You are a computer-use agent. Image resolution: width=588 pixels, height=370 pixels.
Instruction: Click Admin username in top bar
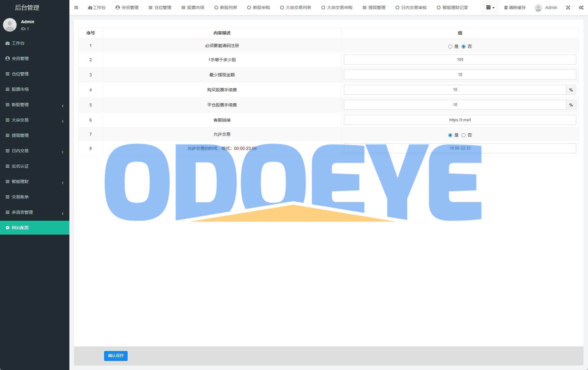[551, 8]
